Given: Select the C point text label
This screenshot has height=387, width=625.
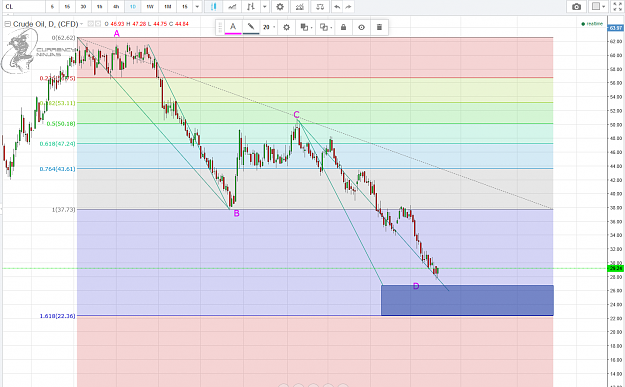Looking at the screenshot, I should [297, 115].
